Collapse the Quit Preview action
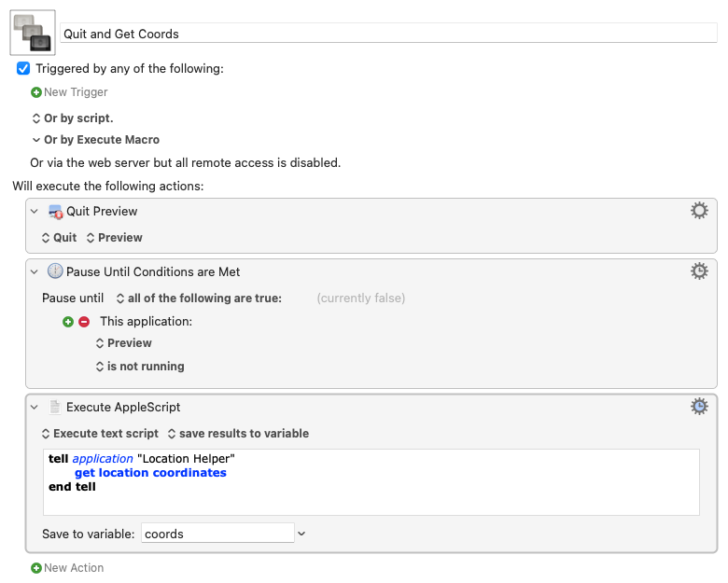Image resolution: width=728 pixels, height=583 pixels. tap(35, 211)
